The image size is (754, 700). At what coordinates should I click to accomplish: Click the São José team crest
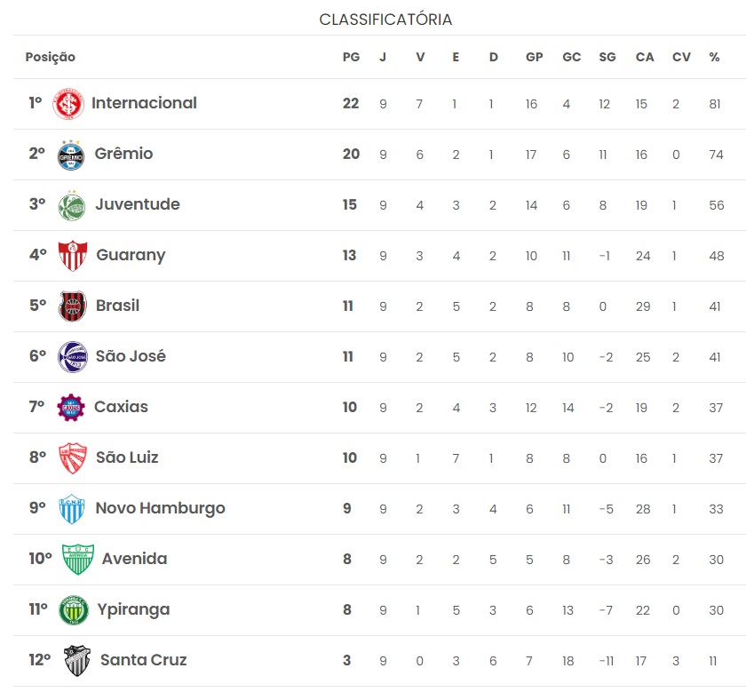pos(73,357)
